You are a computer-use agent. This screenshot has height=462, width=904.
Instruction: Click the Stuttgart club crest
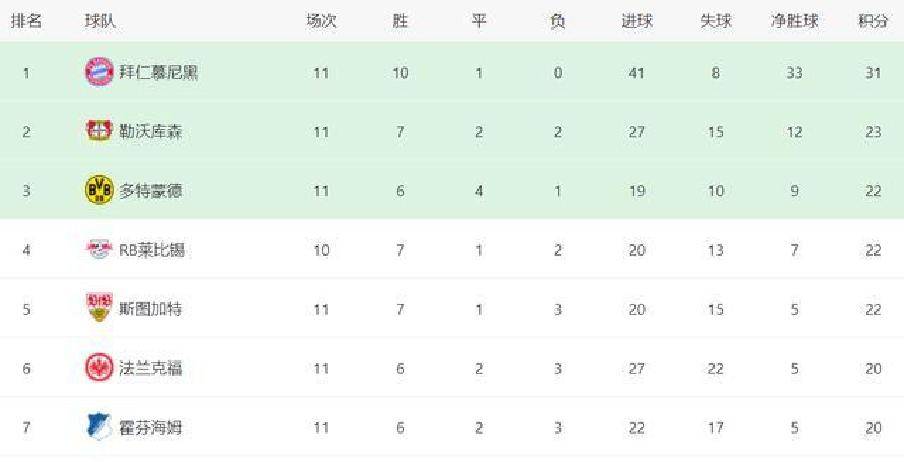click(x=100, y=309)
